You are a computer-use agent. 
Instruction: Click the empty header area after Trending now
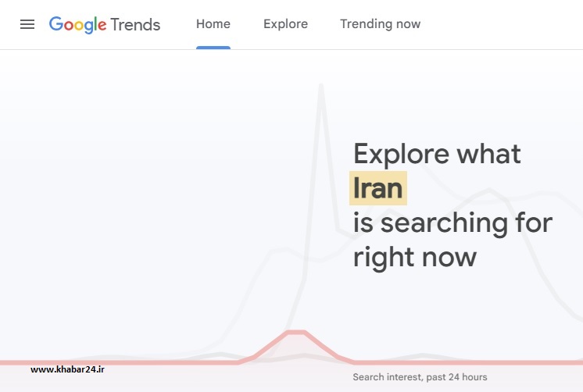pos(502,24)
